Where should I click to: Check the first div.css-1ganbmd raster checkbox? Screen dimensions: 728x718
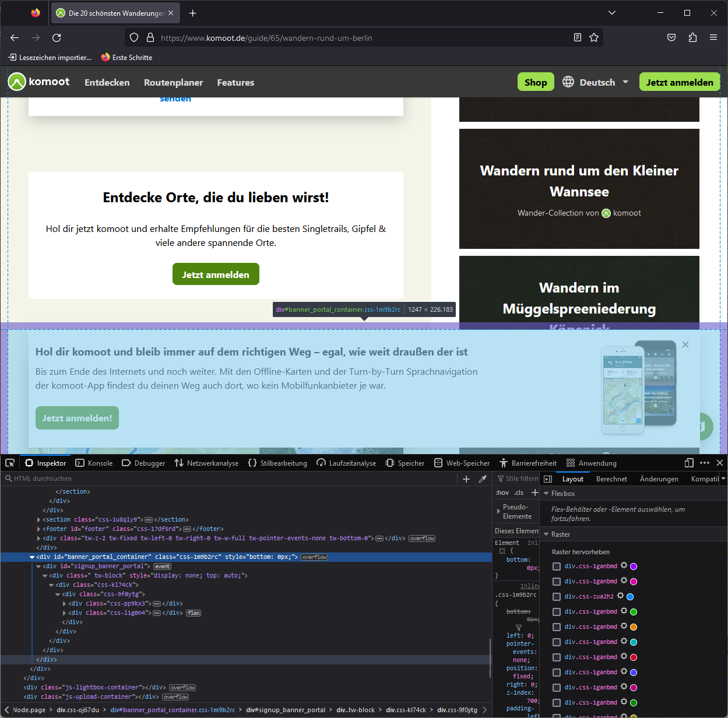556,566
